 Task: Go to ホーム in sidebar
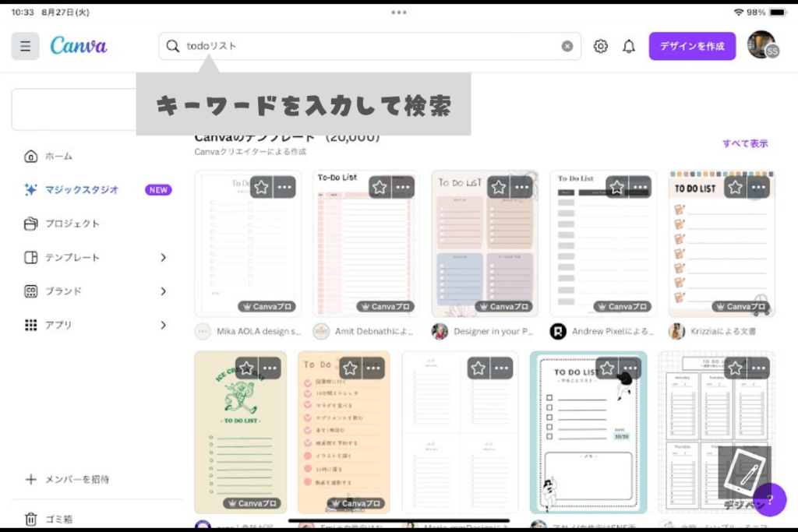pyautogui.click(x=49, y=156)
